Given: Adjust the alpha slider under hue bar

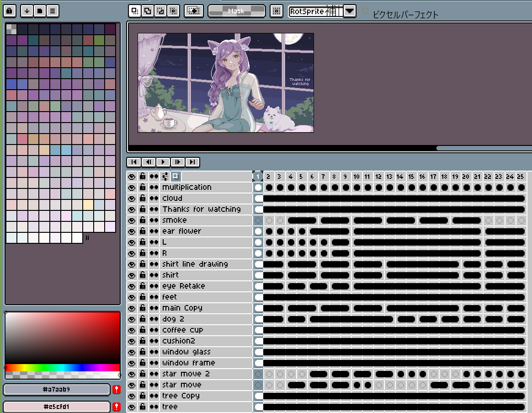Looking at the screenshot, I should [x=63, y=375].
